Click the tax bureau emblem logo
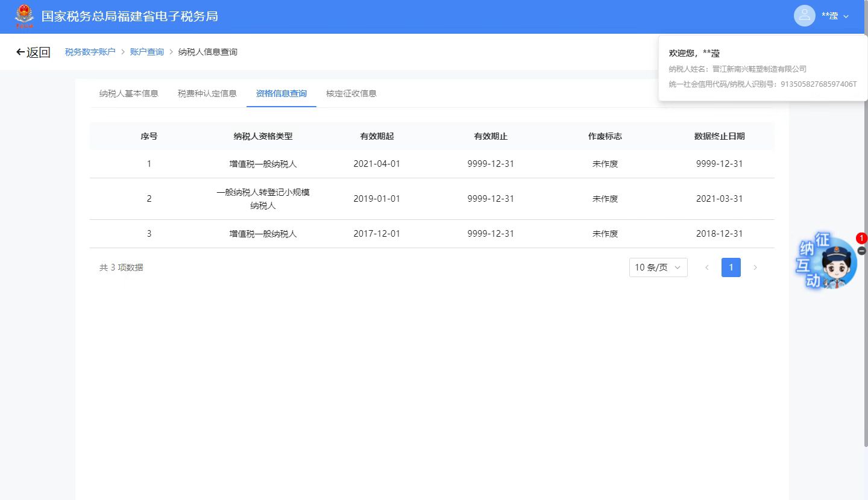 (x=25, y=16)
